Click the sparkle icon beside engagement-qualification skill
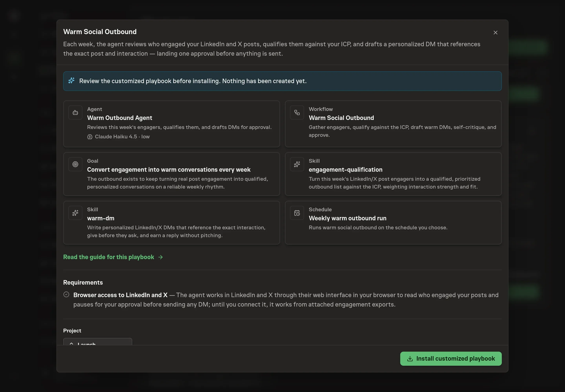This screenshot has width=565, height=392. pyautogui.click(x=297, y=164)
